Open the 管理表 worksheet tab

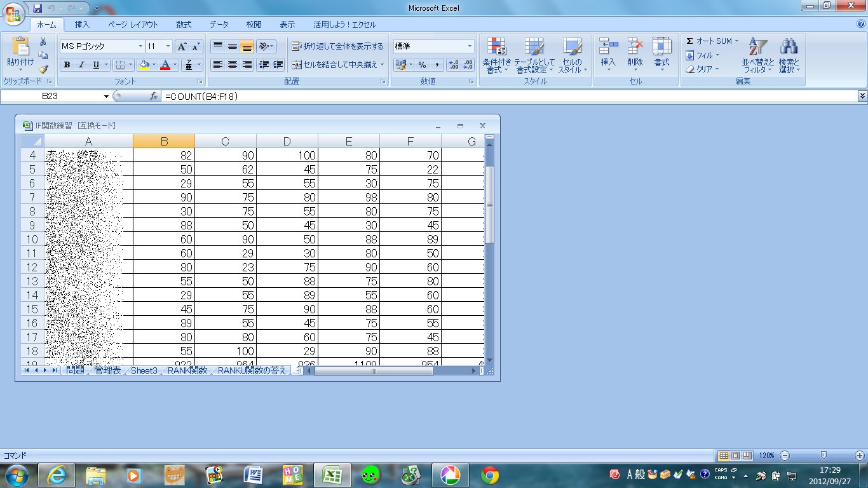pyautogui.click(x=107, y=370)
